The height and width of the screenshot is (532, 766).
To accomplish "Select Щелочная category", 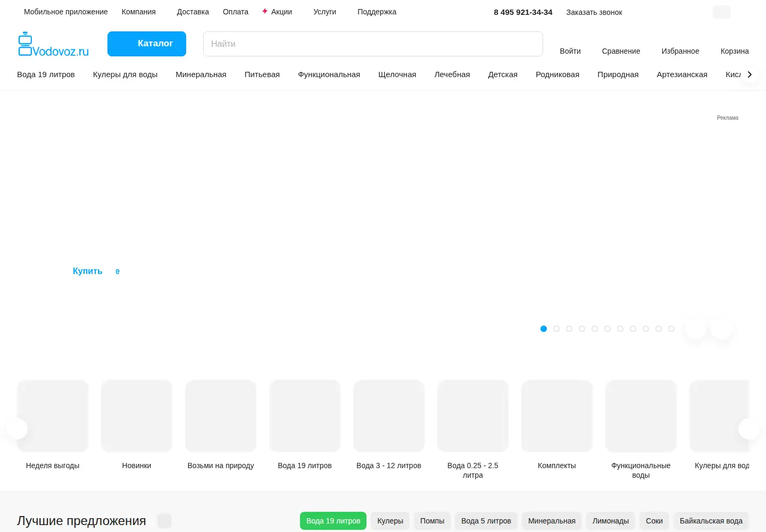I will (397, 74).
